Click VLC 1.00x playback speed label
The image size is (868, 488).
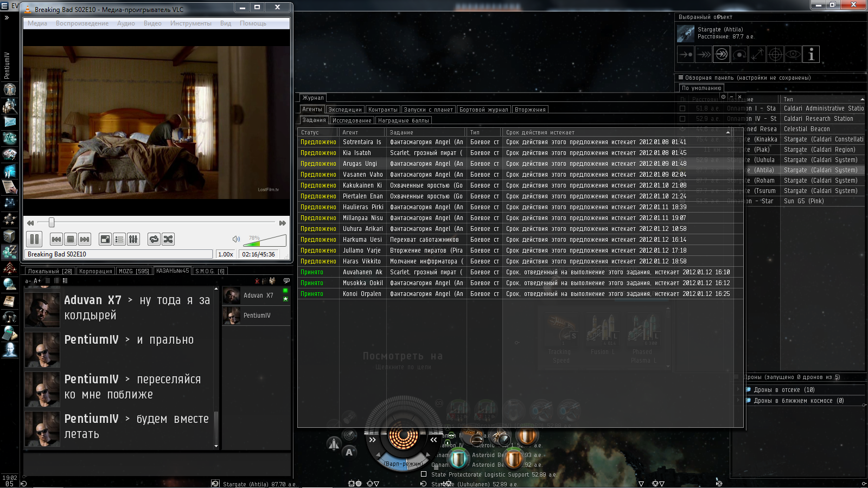pos(225,254)
